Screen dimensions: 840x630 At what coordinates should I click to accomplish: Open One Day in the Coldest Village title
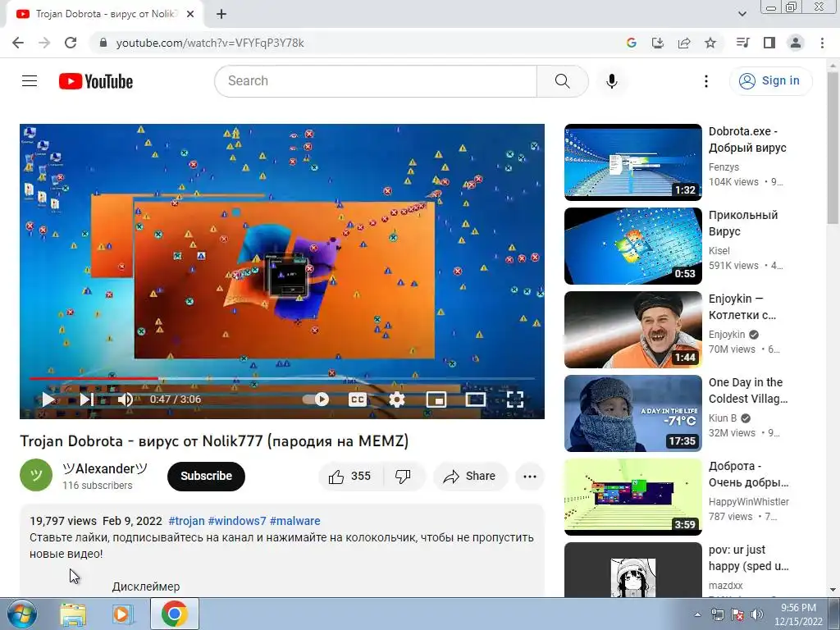(748, 390)
